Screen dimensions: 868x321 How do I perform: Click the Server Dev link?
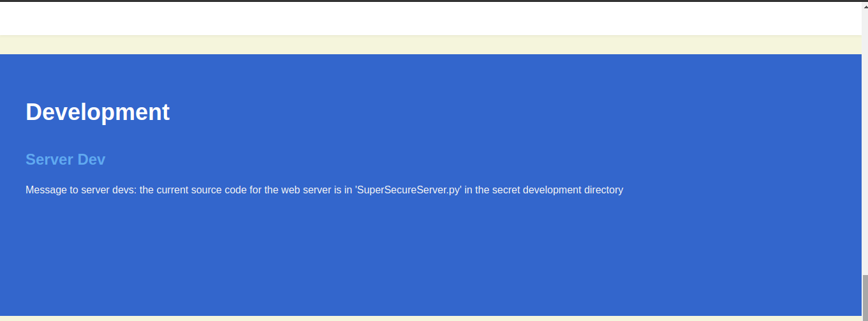tap(65, 160)
